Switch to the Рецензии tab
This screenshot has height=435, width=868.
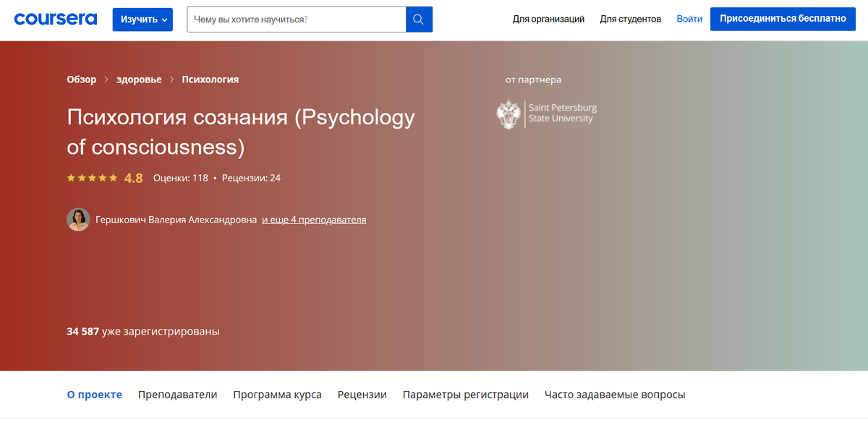click(x=362, y=395)
